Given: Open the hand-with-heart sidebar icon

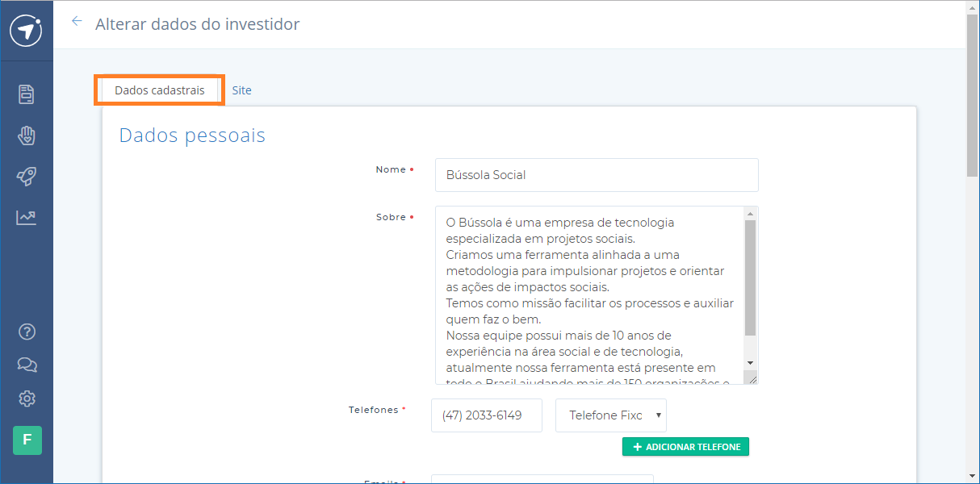Looking at the screenshot, I should (27, 135).
